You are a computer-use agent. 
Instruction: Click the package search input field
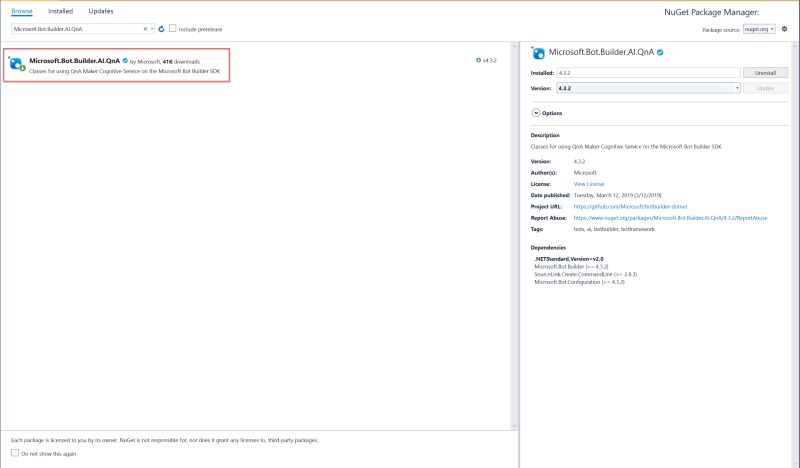pos(77,29)
